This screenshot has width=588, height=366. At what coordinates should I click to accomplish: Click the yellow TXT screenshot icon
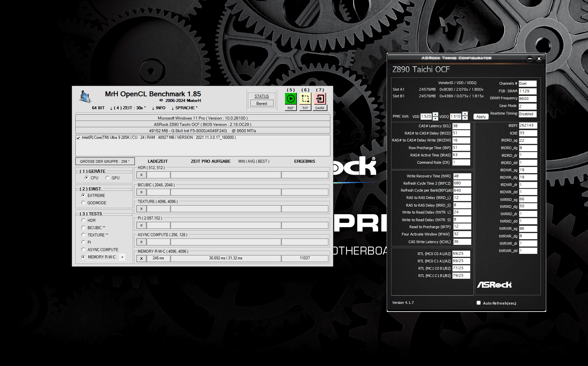click(x=305, y=99)
